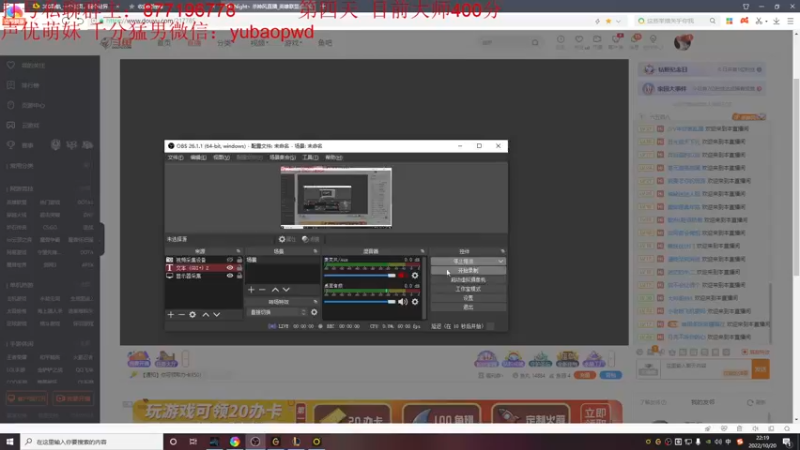Mute desktop audio speaker icon

tap(403, 302)
